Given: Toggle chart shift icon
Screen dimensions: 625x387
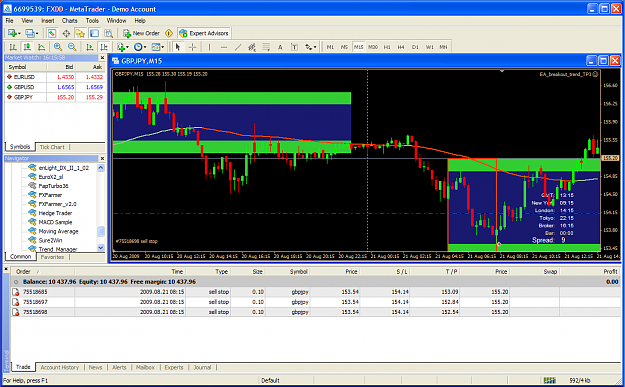Looking at the screenshot, I should tap(104, 47).
